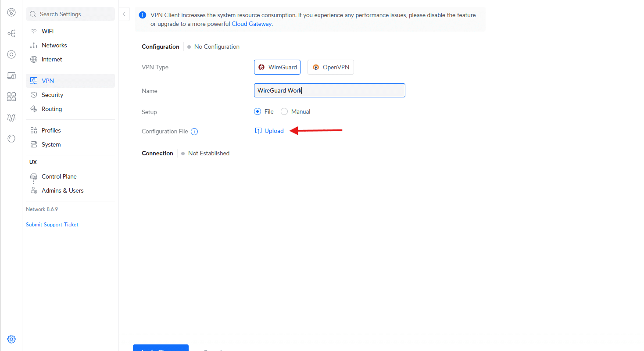Screen dimensions: 644x351
Task: Click the UniFi logo icon
Action: coord(11,12)
